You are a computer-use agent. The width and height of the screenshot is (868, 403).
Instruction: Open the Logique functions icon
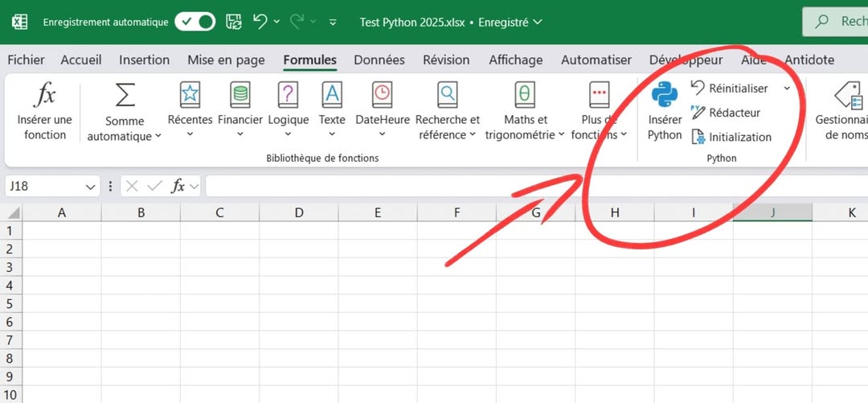point(288,95)
